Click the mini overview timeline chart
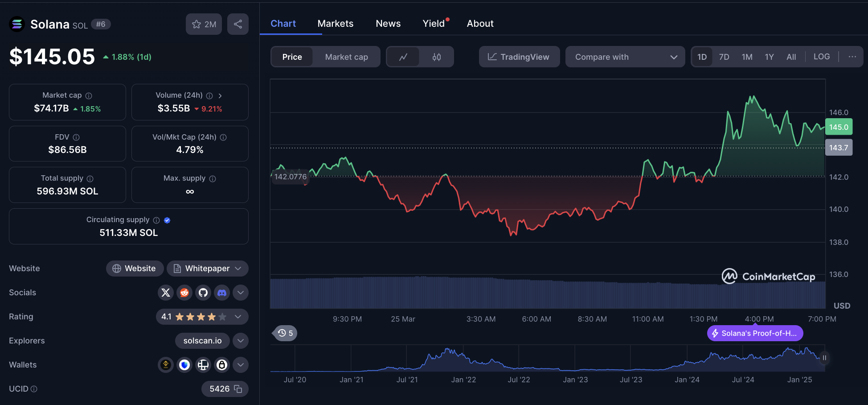 click(x=547, y=359)
